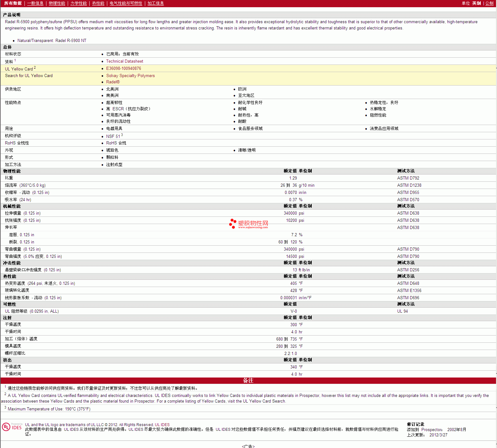
Task: Click the 注射 section header
Action: click(x=7, y=318)
